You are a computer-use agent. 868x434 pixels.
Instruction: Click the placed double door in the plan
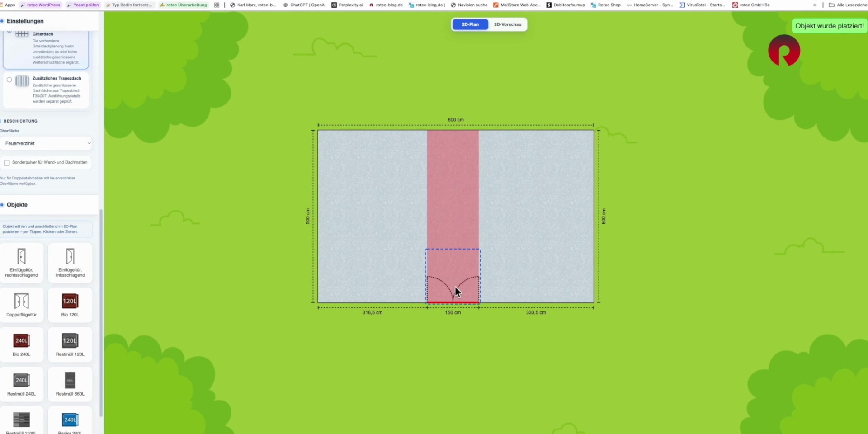(x=453, y=276)
